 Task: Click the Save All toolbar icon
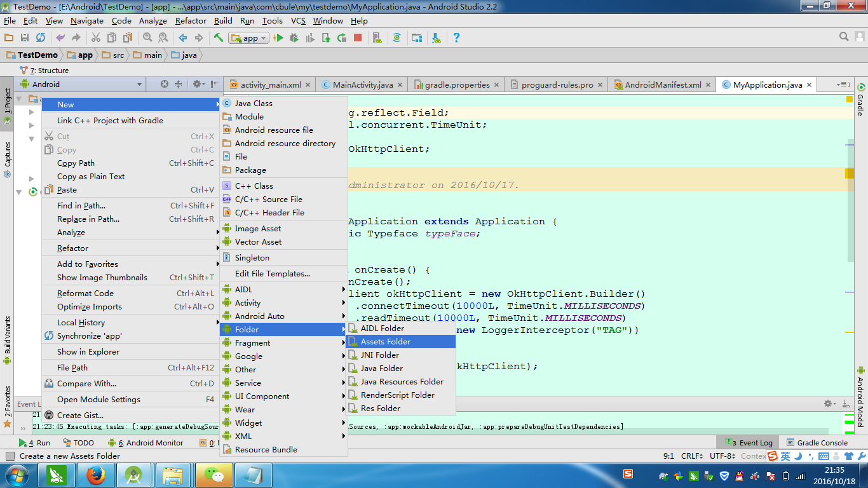25,38
